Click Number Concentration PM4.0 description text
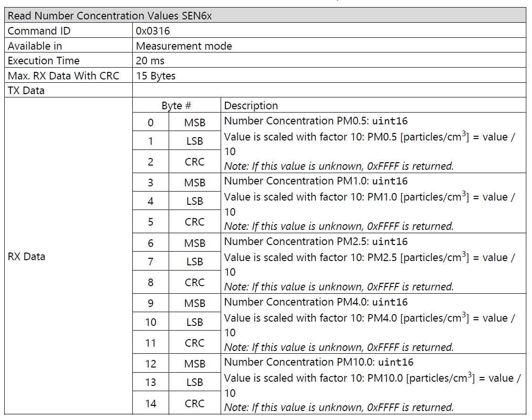Viewport: 532px width, 420px height. 316,302
